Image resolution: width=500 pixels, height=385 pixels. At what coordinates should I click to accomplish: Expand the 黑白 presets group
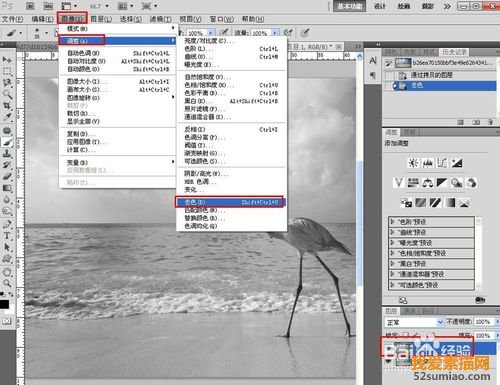point(392,264)
